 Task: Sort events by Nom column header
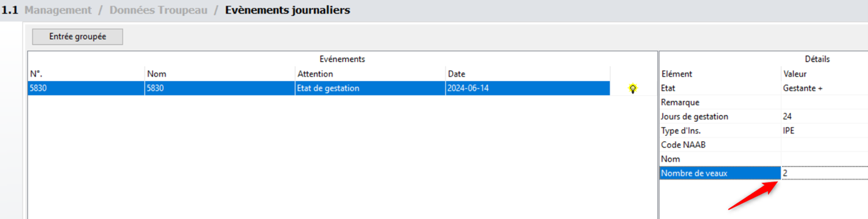[x=219, y=74]
